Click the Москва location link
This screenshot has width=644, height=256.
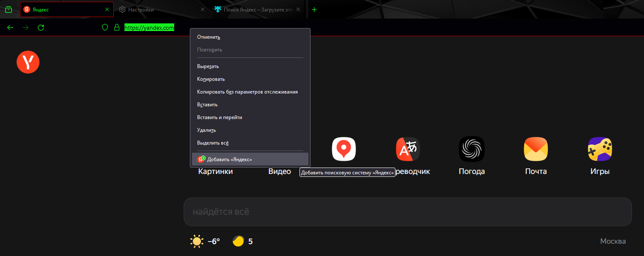(613, 241)
